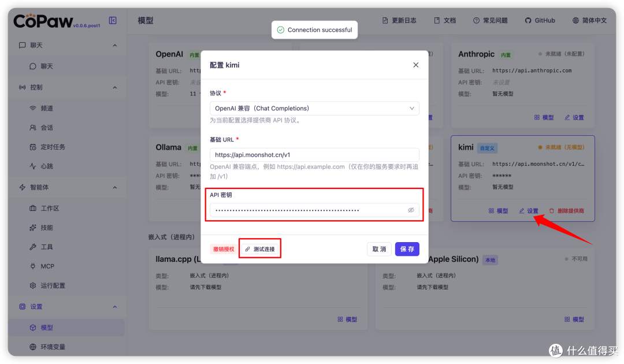The height and width of the screenshot is (364, 624).
Task: Open 设置 on the kimi card
Action: [x=528, y=211]
